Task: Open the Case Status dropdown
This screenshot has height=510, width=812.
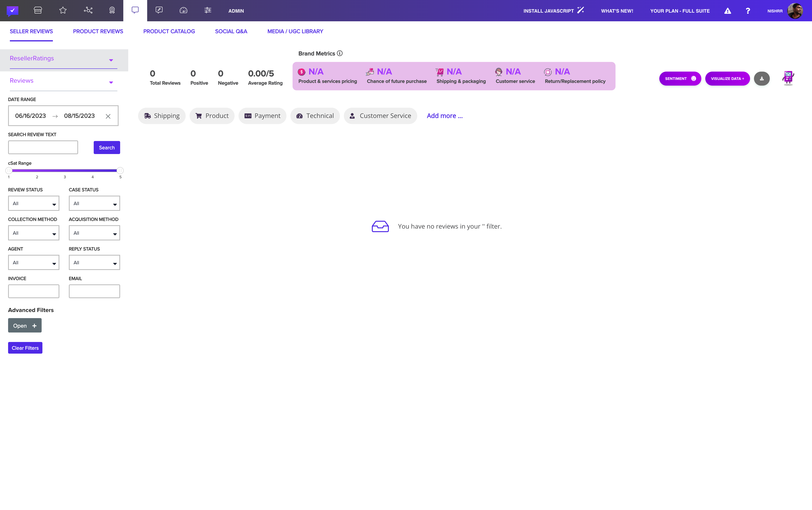Action: click(94, 203)
